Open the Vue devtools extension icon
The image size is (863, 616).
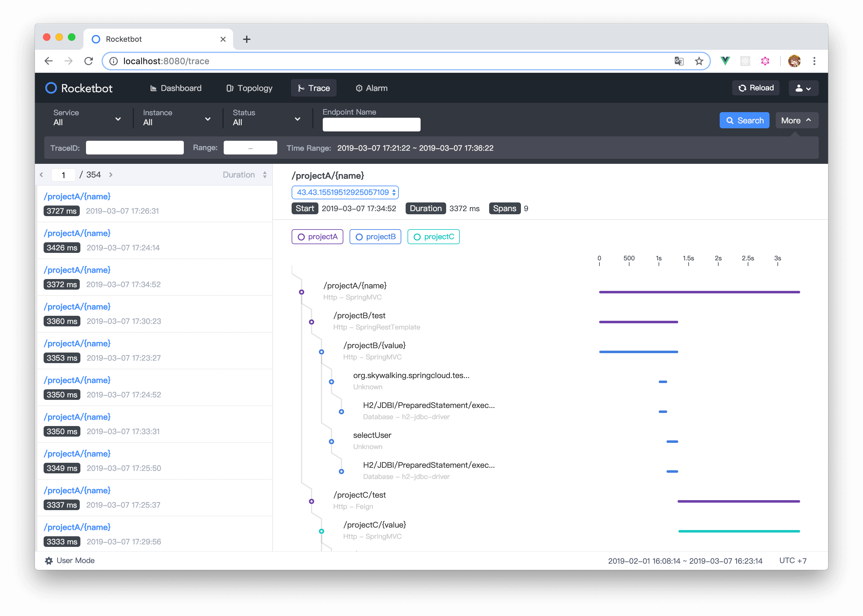(725, 61)
